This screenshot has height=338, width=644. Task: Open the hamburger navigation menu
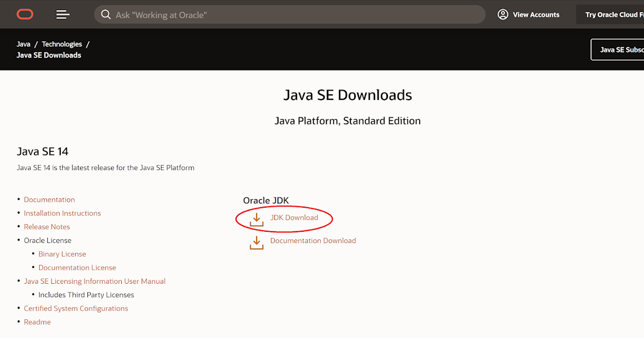tap(63, 14)
